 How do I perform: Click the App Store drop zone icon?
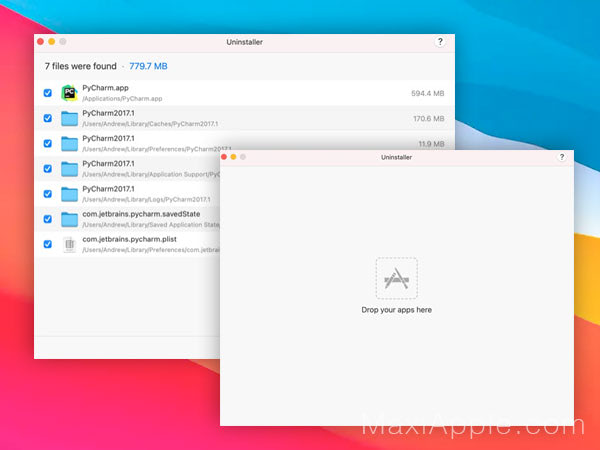(396, 278)
